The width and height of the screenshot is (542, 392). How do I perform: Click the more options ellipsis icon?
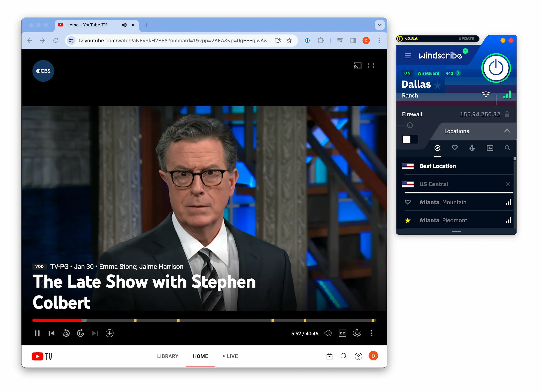[371, 333]
